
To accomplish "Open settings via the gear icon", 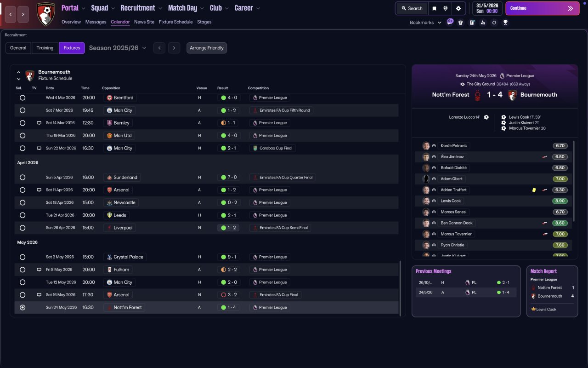I will pos(458,8).
